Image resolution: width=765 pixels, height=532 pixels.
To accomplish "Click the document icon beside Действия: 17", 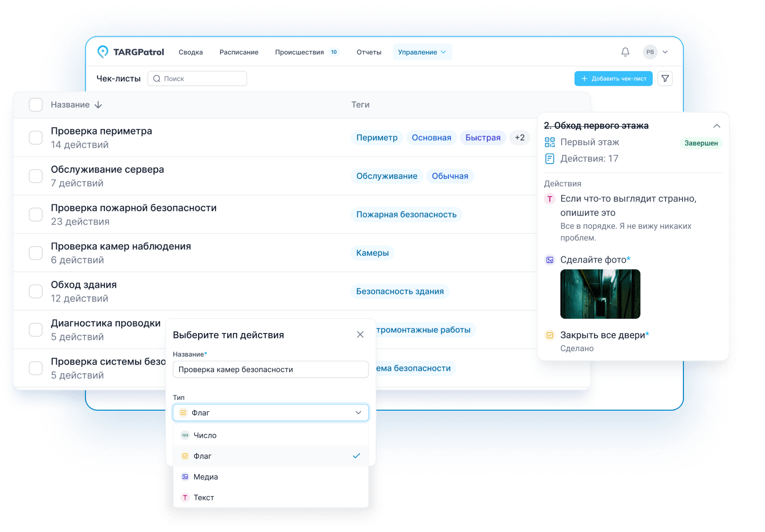I will [549, 159].
